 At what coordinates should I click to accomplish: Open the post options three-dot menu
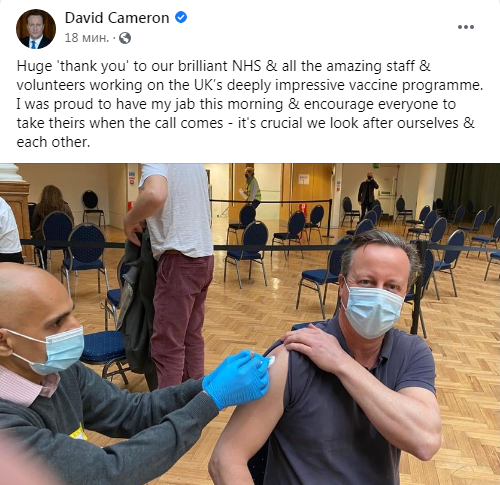click(x=466, y=27)
